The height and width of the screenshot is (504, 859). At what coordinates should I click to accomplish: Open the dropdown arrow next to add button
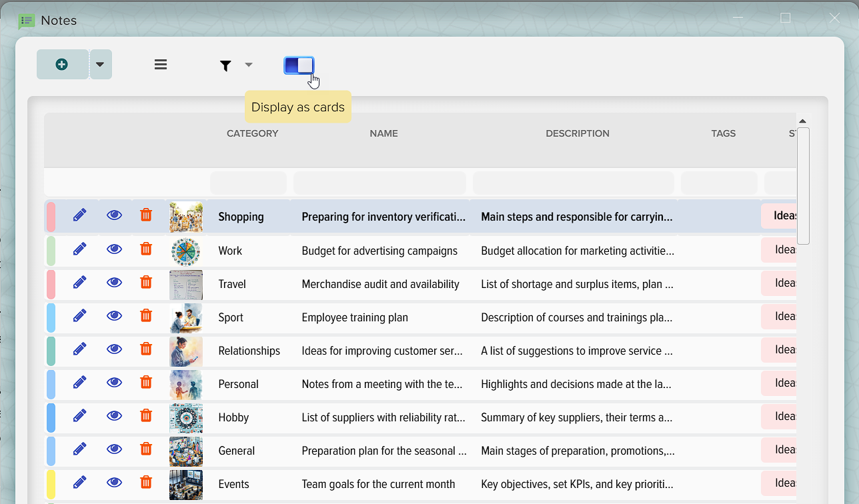100,65
